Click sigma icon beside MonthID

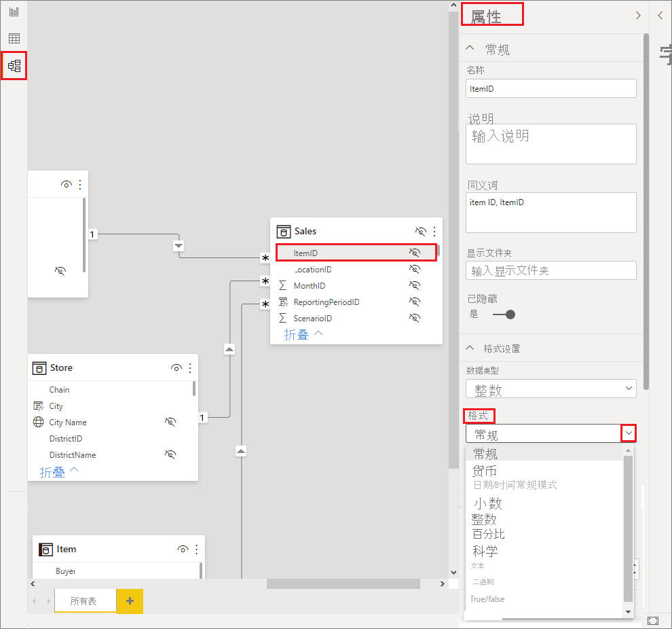(283, 285)
